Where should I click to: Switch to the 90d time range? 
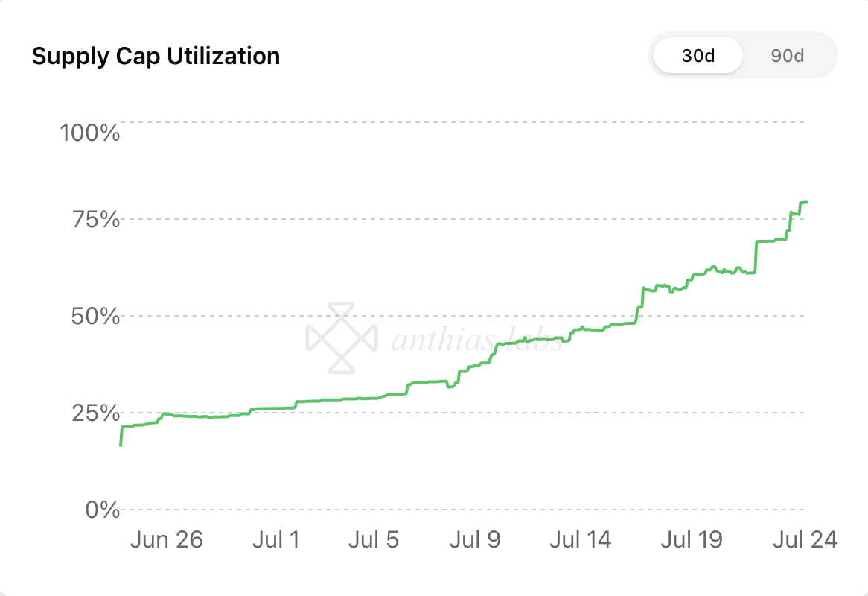[x=787, y=56]
